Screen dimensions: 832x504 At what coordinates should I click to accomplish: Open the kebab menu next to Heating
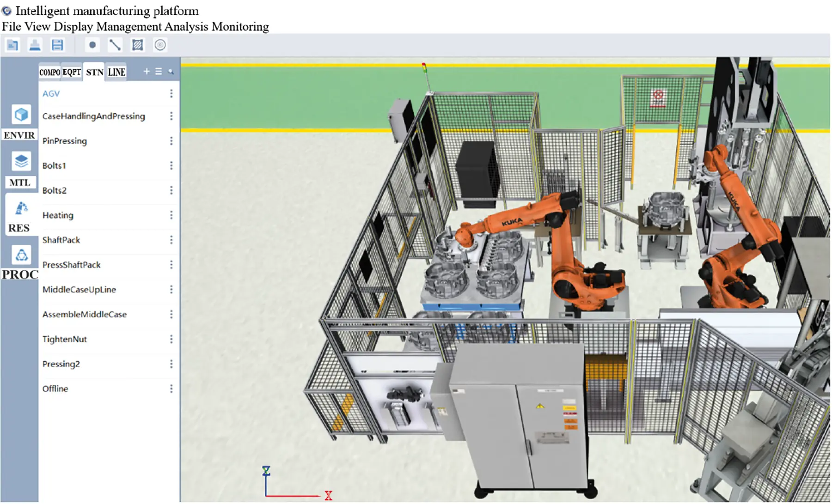tap(172, 215)
